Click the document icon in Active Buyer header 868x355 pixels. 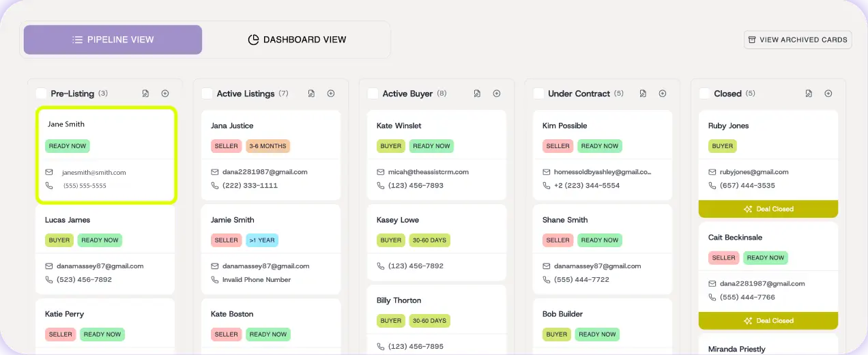click(x=477, y=94)
